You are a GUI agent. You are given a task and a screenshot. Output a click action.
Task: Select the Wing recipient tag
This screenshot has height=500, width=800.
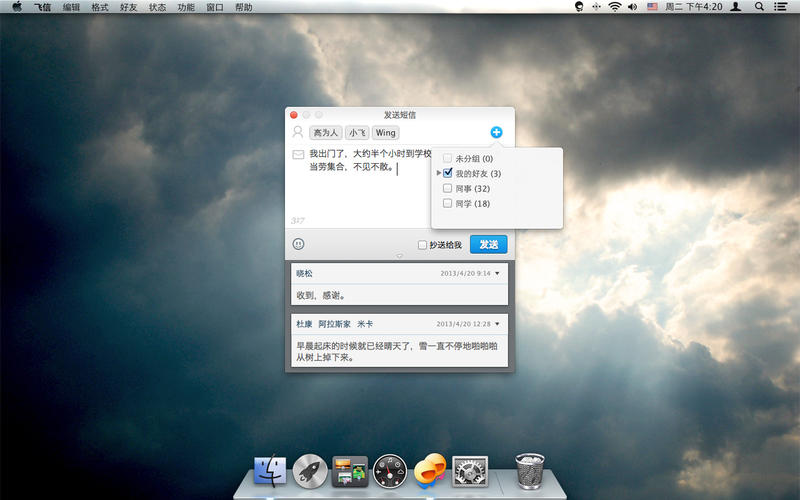[x=386, y=132]
